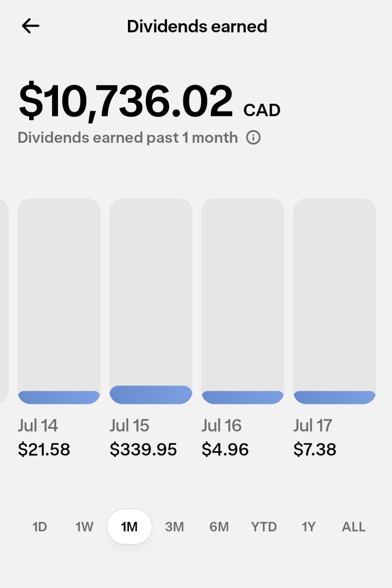392x588 pixels.
Task: Switch to 3M dividend view
Action: (x=174, y=527)
